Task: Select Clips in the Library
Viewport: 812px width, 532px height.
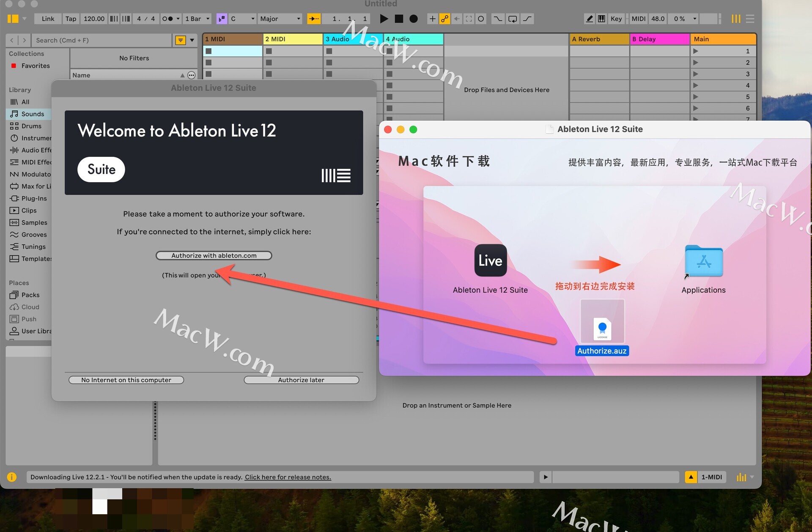Action: [29, 210]
